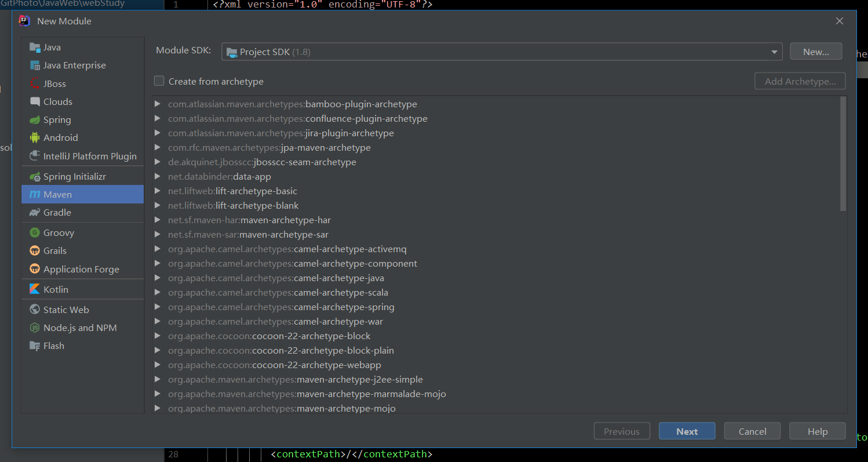Expand lift-archetype-blank entry
Image resolution: width=868 pixels, height=462 pixels.
point(157,206)
